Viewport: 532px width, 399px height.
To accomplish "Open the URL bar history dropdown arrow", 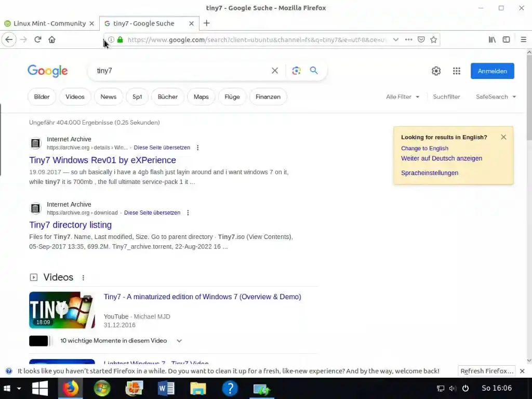I will (x=395, y=39).
